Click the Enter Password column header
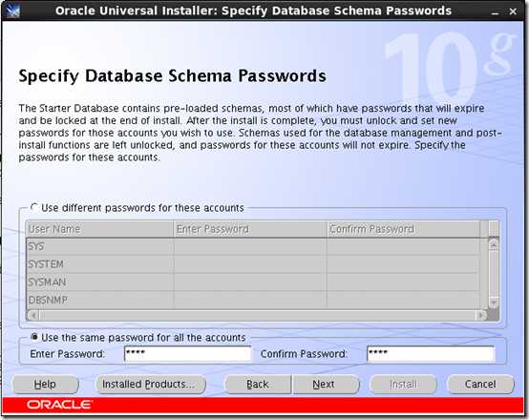 250,229
